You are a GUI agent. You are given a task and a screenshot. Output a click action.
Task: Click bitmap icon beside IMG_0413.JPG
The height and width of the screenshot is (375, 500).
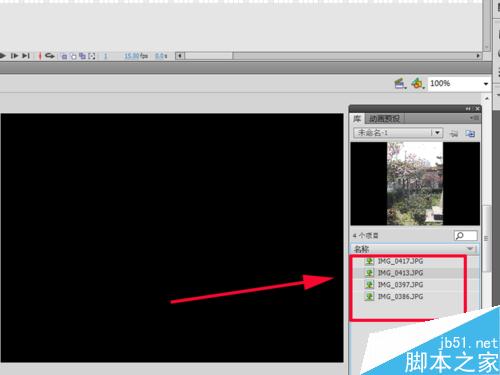pos(369,273)
